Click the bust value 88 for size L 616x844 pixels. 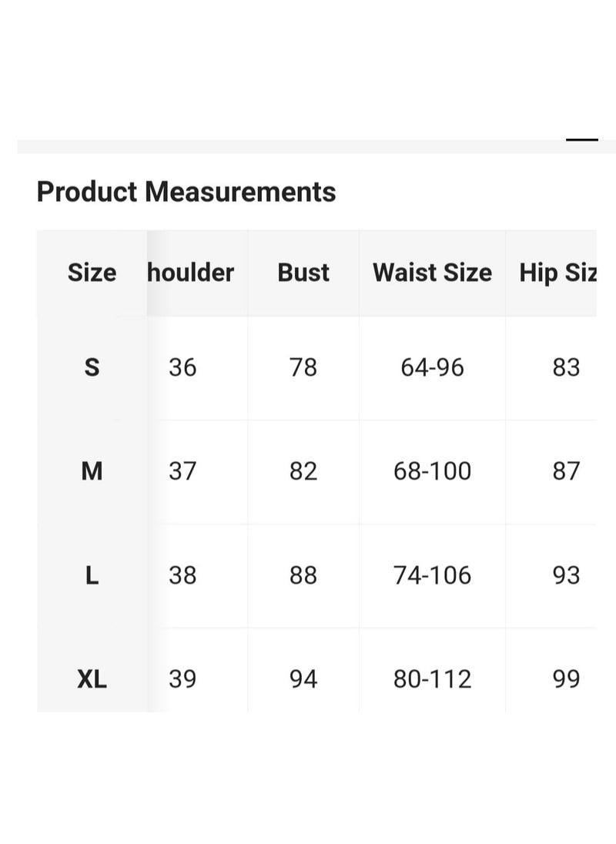pos(303,575)
